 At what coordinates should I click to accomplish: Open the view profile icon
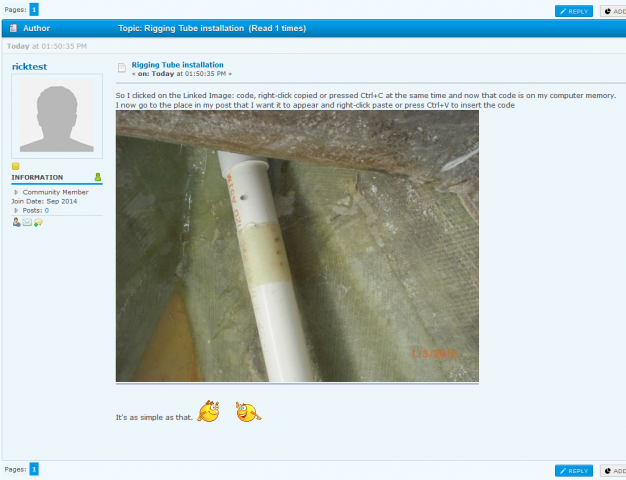click(x=16, y=222)
